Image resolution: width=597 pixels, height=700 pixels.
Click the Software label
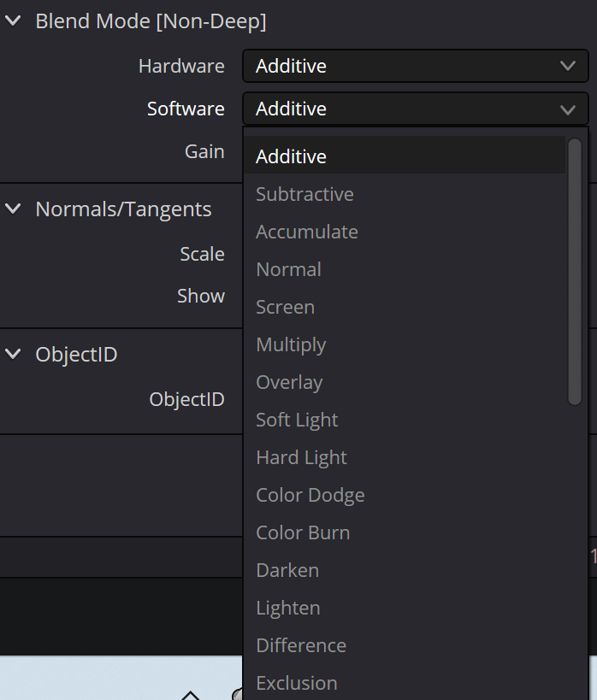[186, 109]
